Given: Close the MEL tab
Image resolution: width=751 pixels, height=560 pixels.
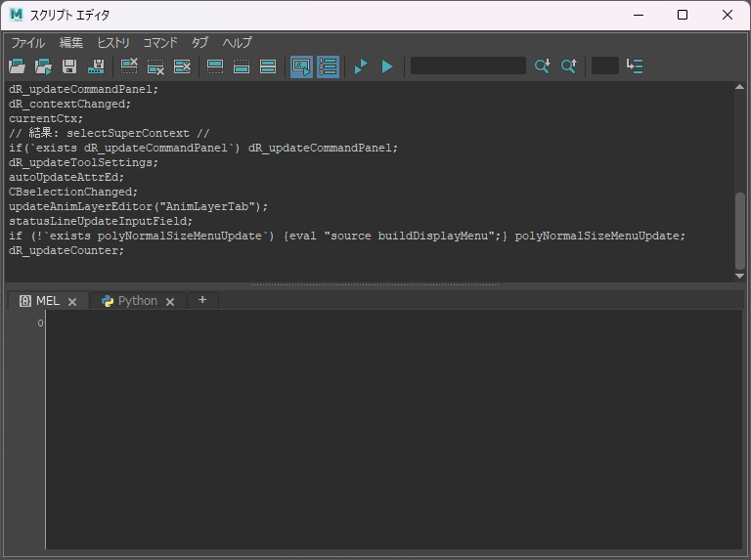Looking at the screenshot, I should tap(72, 302).
